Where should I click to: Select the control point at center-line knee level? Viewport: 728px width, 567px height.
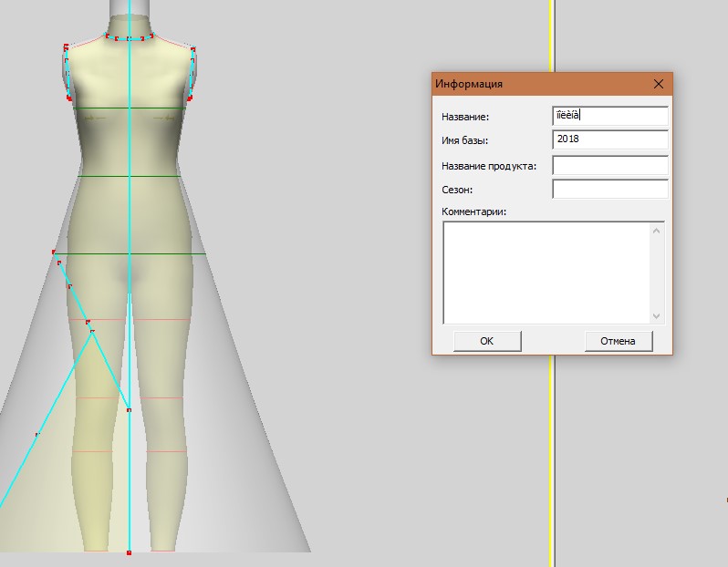[x=129, y=410]
